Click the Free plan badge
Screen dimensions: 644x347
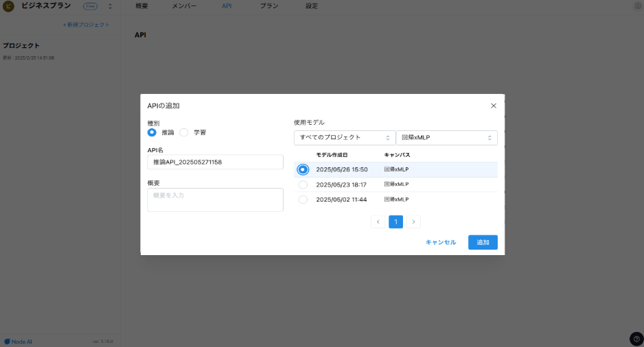(x=90, y=6)
